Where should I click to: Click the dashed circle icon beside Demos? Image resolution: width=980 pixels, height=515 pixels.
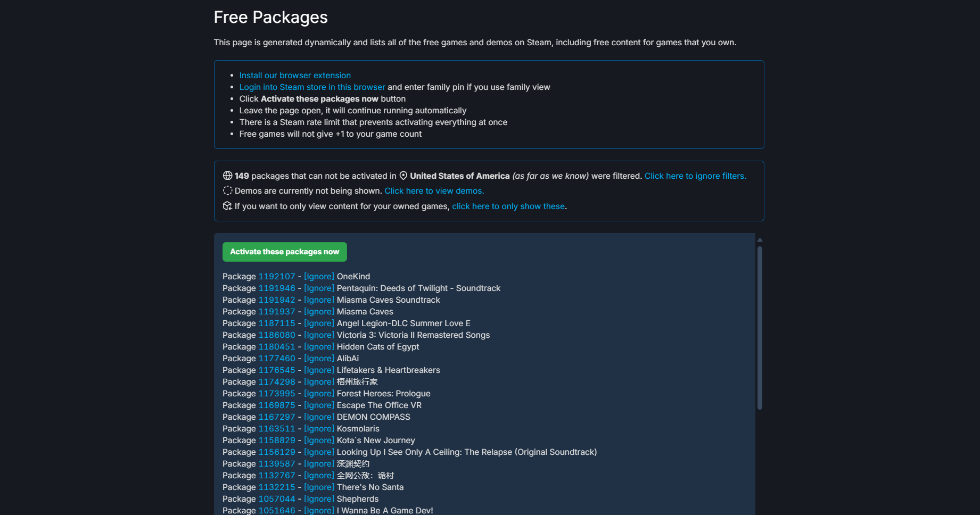pos(227,190)
